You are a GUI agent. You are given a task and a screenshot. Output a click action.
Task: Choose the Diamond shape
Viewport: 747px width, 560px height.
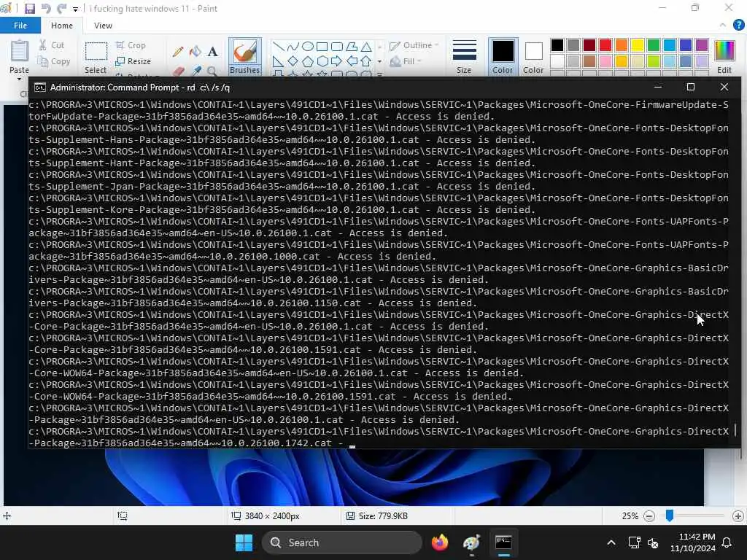click(293, 61)
